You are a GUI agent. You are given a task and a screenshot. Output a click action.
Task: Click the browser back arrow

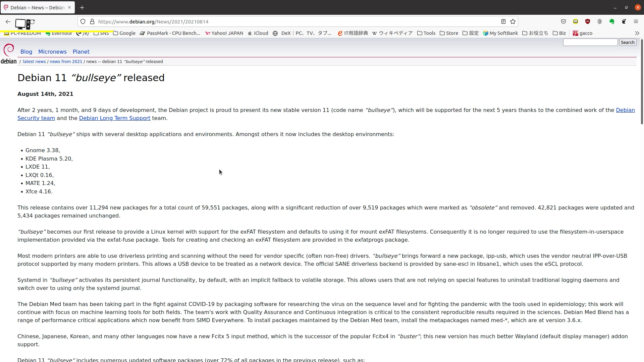pyautogui.click(x=8, y=22)
